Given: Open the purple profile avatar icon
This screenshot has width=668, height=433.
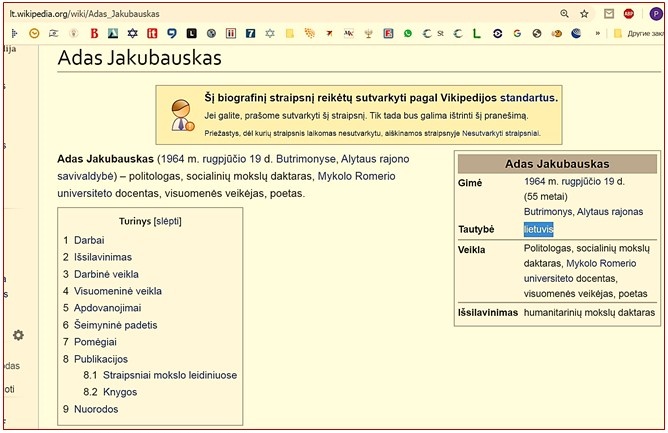Looking at the screenshot, I should pyautogui.click(x=656, y=14).
